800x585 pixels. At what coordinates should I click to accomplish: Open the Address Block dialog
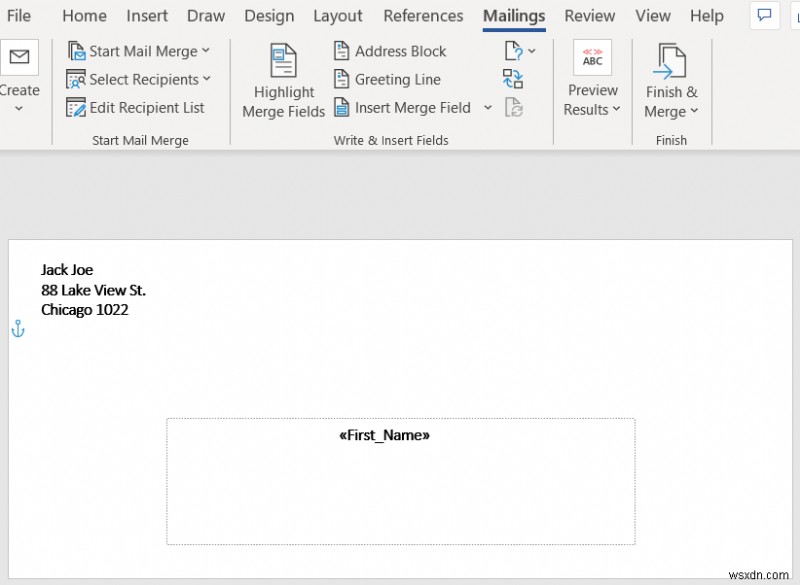pos(390,51)
